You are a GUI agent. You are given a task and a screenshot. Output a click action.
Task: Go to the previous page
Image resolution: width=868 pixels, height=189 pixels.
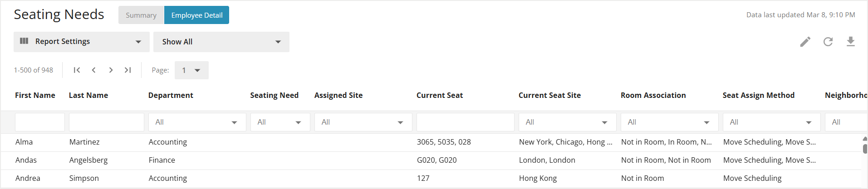coord(94,70)
